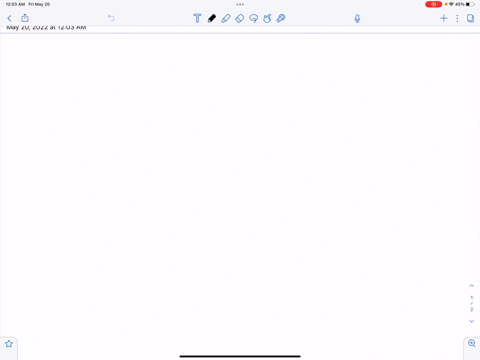
Task: Go to next page with down chevron
Action: (x=472, y=321)
